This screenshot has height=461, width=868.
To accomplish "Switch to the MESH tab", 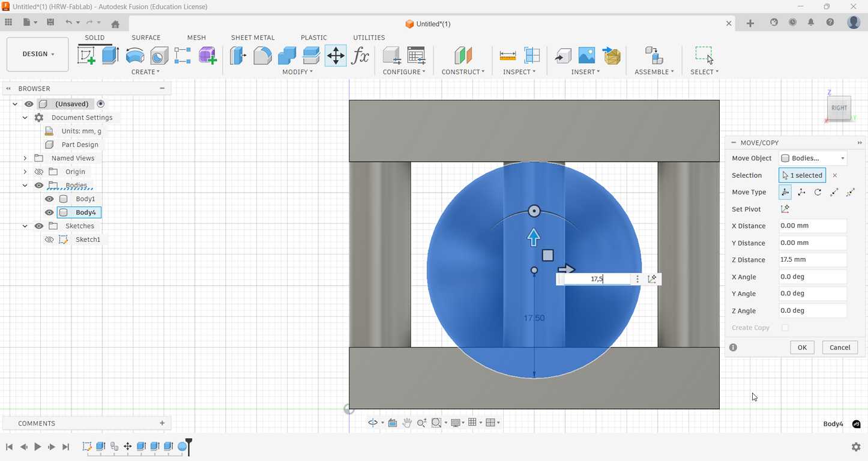I will point(196,37).
